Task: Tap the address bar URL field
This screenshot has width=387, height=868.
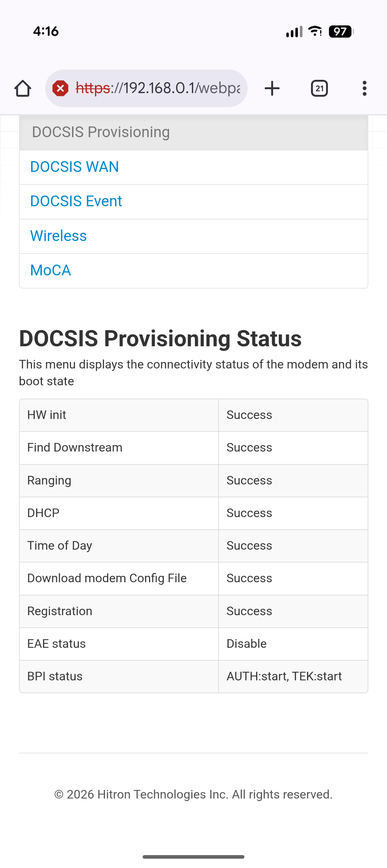Action: click(158, 88)
